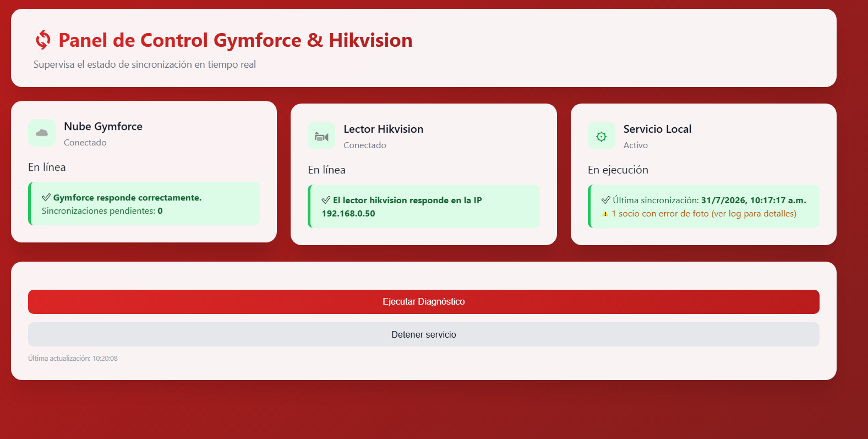
Task: Click the 'Activo' status under Servicio Local
Action: click(x=636, y=145)
